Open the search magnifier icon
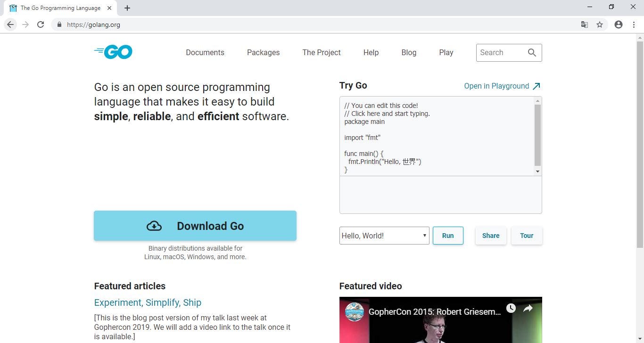 point(532,52)
